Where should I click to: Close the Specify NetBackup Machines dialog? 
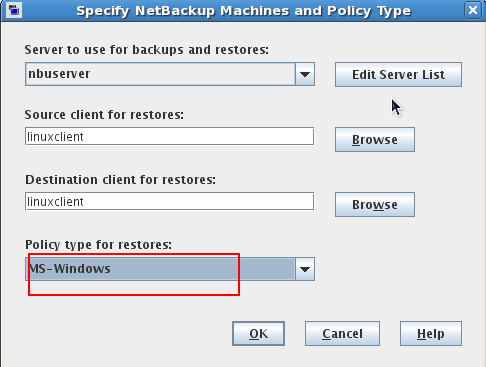tap(473, 10)
